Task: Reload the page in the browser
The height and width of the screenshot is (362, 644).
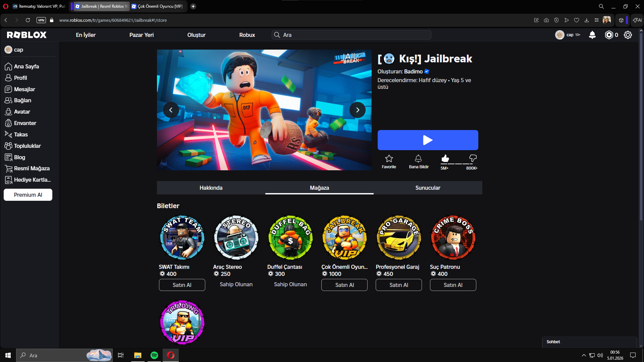Action: coord(28,20)
